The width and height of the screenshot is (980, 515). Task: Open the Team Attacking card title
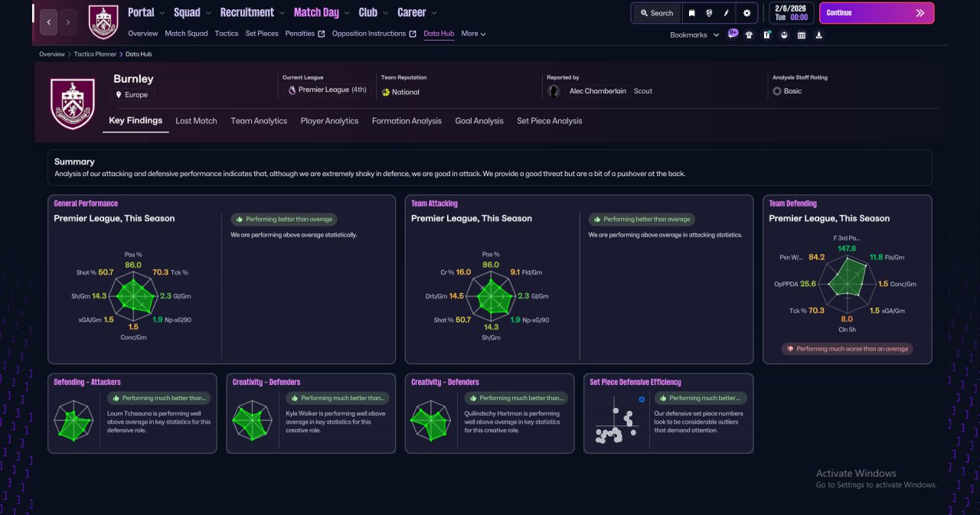[434, 204]
